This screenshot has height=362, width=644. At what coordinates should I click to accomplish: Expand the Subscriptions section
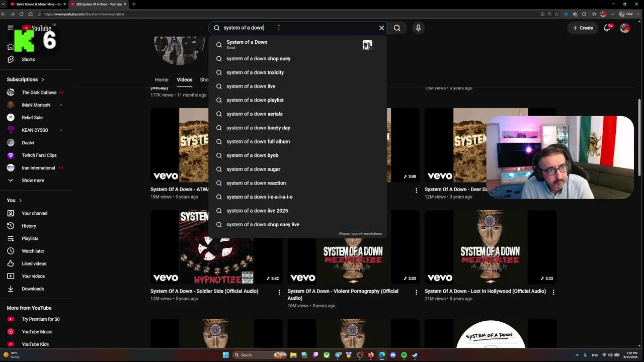[26, 79]
